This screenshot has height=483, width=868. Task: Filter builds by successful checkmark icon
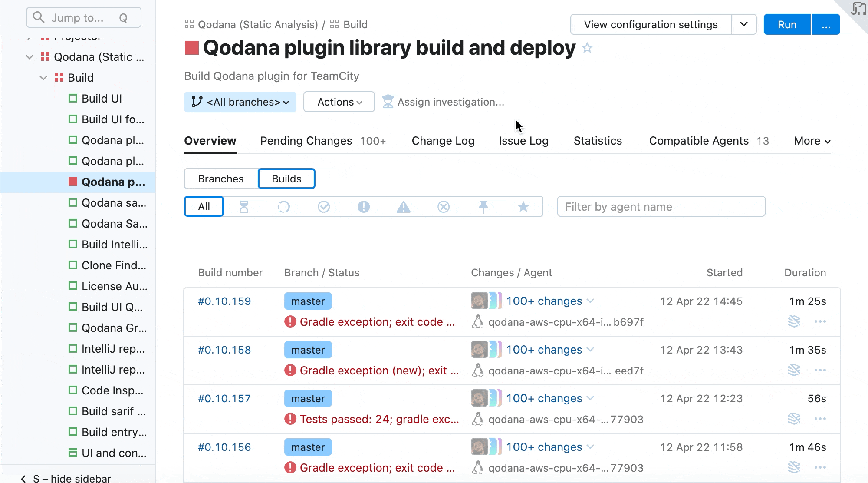point(324,207)
